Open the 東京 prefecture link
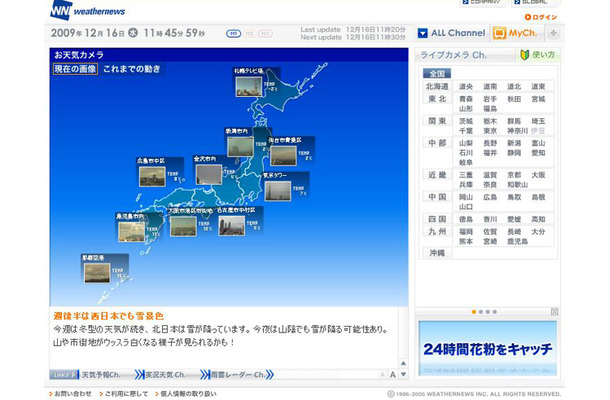This screenshot has height=400, width=610. [x=490, y=131]
